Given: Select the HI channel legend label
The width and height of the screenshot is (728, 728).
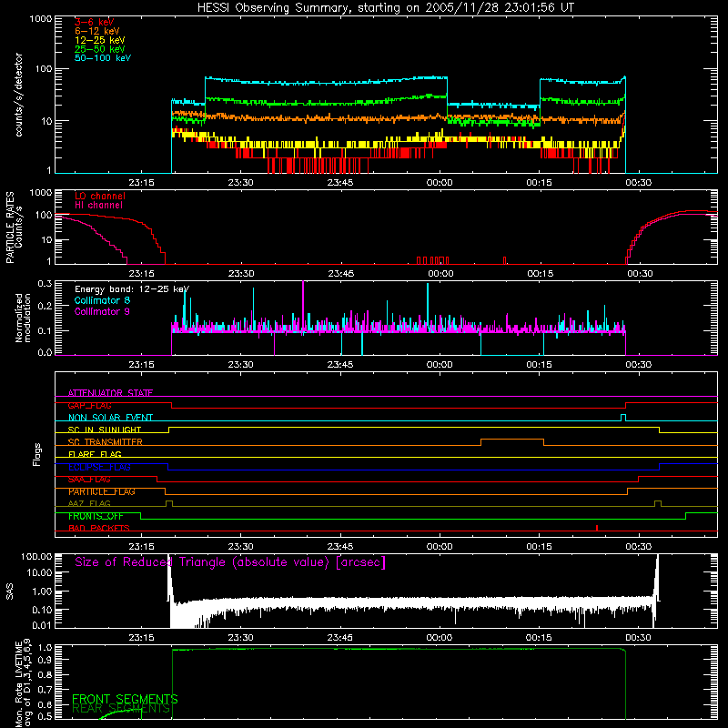Looking at the screenshot, I should (98, 206).
